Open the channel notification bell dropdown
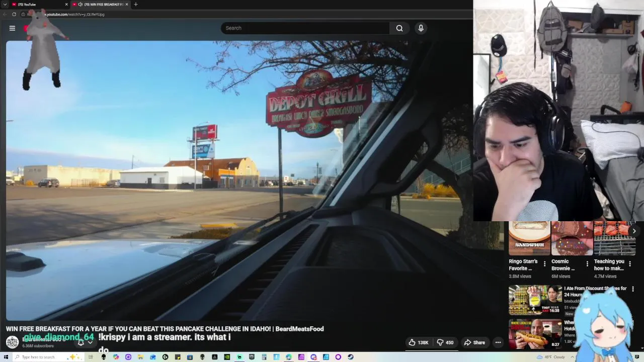This screenshot has height=362, width=644. pyautogui.click(x=85, y=342)
